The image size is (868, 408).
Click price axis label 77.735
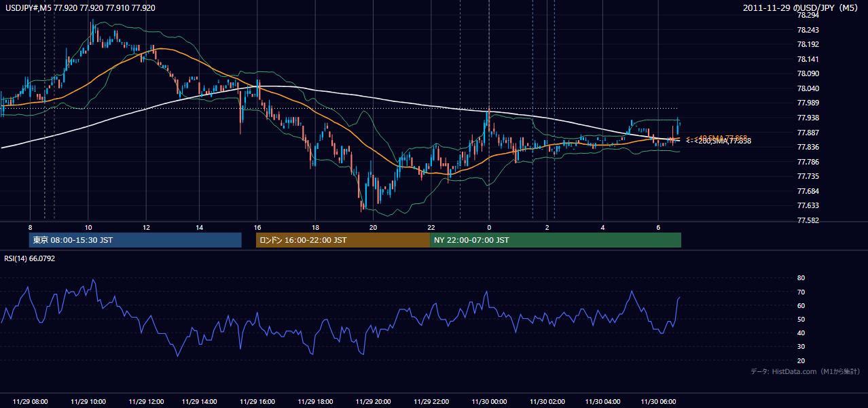coord(808,176)
